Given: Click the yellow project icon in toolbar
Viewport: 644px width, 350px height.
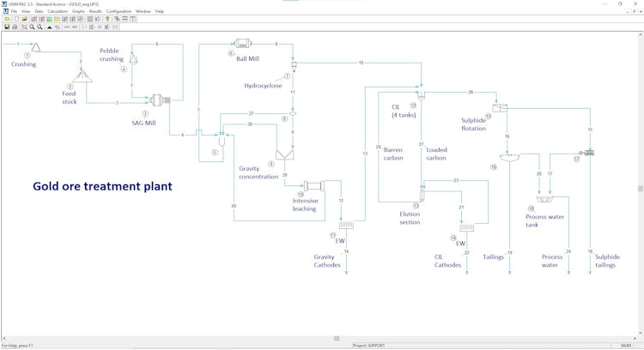Looking at the screenshot, I should pos(7,19).
